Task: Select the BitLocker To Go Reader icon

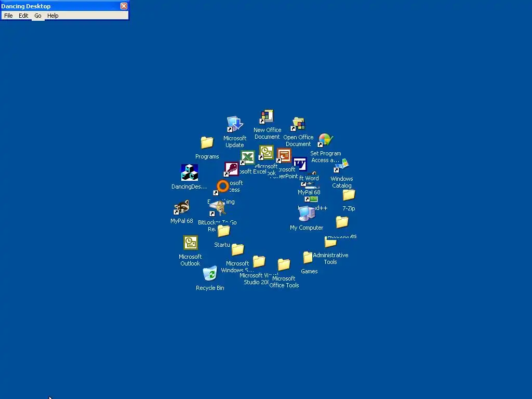Action: 218,208
